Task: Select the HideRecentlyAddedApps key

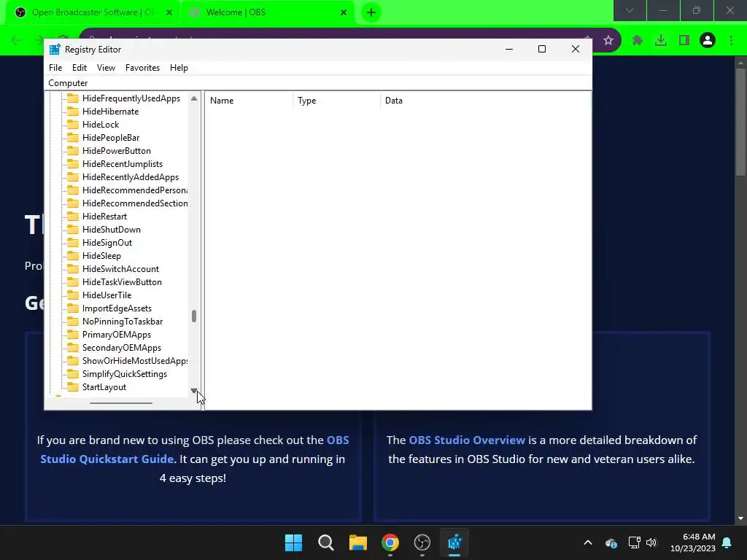Action: tap(130, 177)
